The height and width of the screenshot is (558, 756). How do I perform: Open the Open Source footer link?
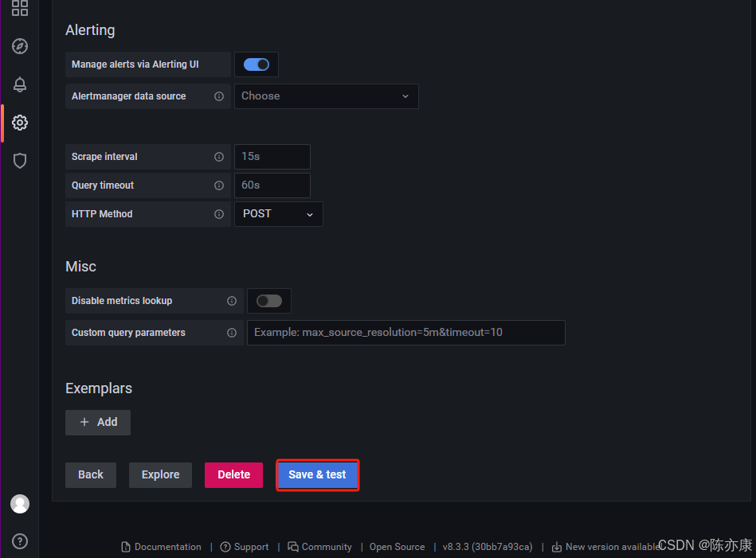coord(398,547)
